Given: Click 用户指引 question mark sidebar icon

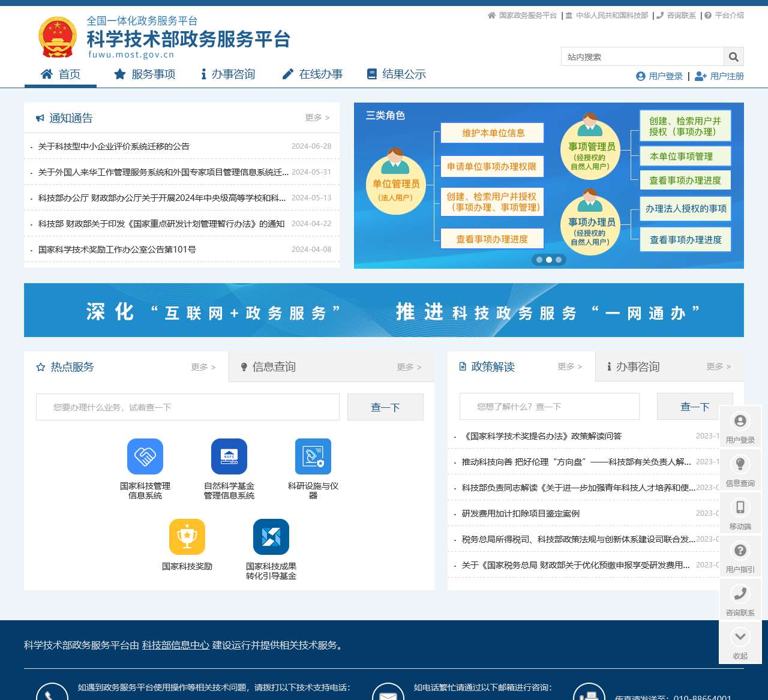Looking at the screenshot, I should click(x=740, y=551).
